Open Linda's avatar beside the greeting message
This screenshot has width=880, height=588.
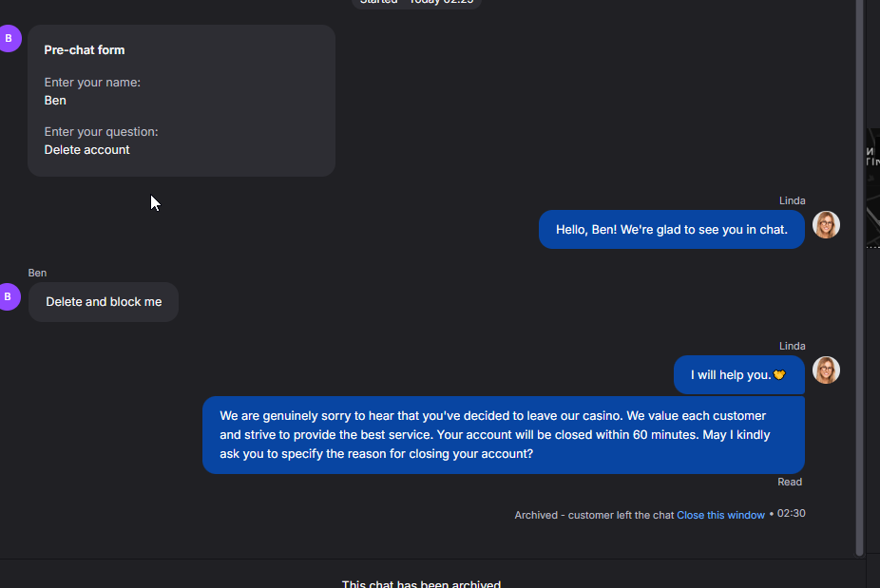click(826, 225)
